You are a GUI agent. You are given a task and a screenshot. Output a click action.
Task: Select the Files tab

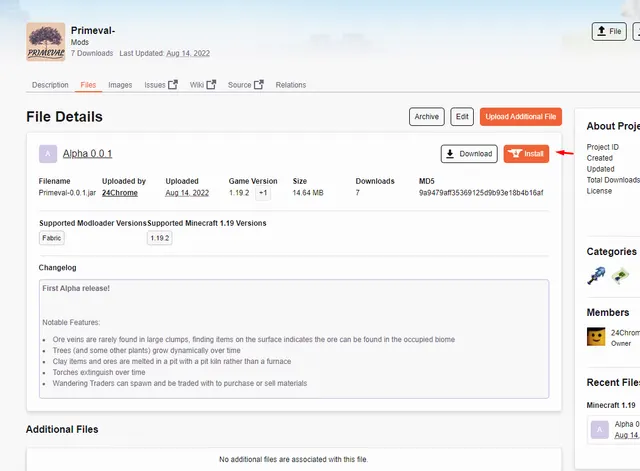(x=88, y=85)
